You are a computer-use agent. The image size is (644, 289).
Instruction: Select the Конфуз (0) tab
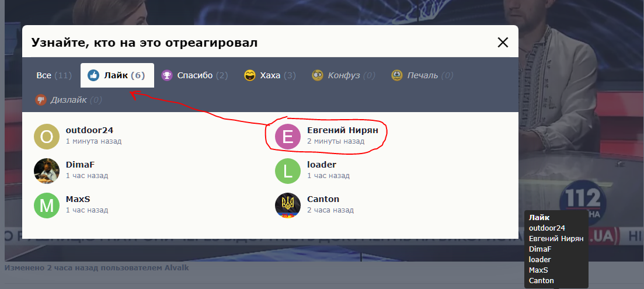[343, 75]
